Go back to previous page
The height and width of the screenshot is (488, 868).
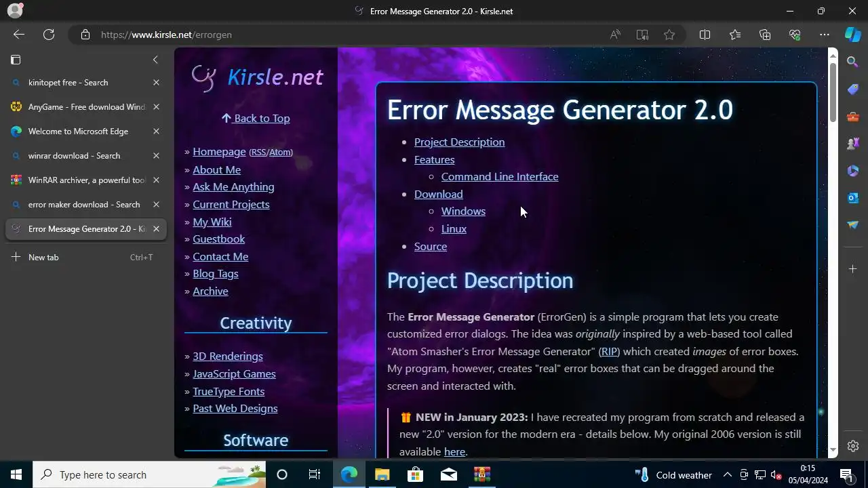[x=19, y=35]
